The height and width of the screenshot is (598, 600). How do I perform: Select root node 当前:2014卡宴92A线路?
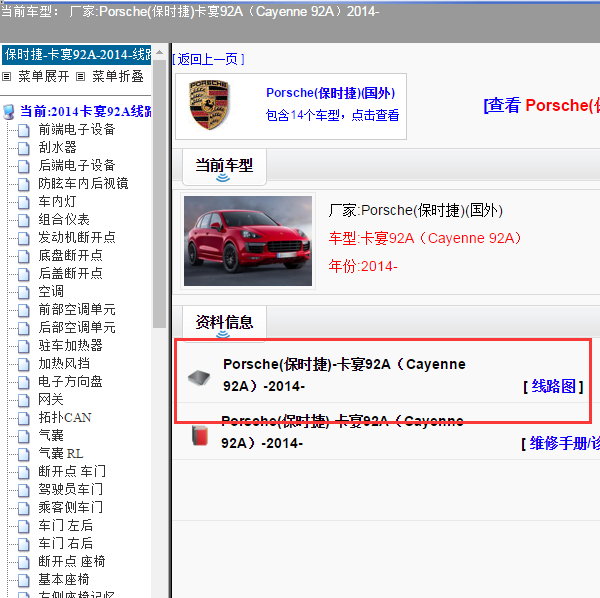(86, 112)
